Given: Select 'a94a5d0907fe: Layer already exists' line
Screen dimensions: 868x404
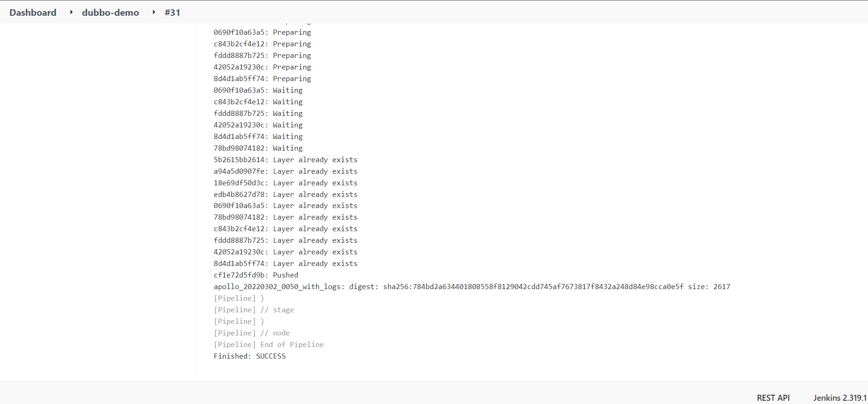Looking at the screenshot, I should [285, 171].
